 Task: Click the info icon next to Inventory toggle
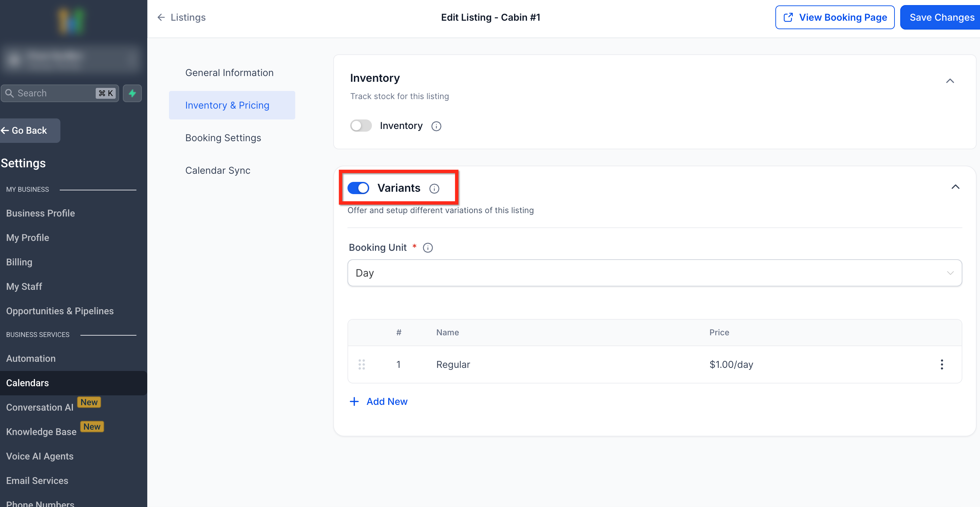click(x=436, y=126)
